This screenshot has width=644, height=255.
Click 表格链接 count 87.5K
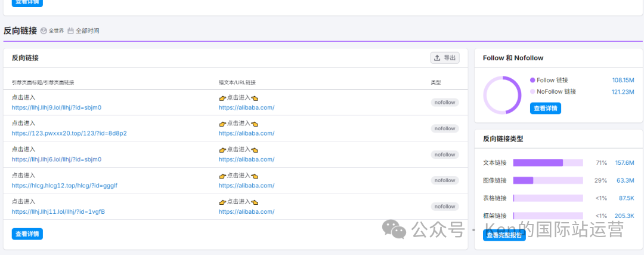coord(627,198)
